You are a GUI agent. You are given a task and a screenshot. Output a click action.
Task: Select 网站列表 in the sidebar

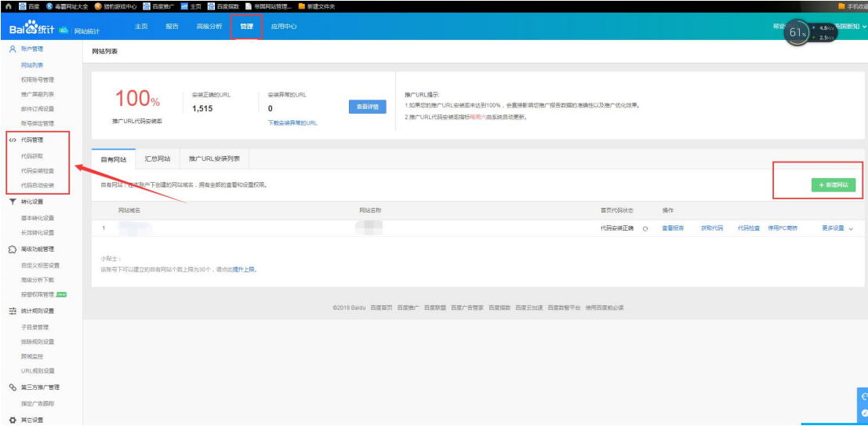(x=33, y=65)
